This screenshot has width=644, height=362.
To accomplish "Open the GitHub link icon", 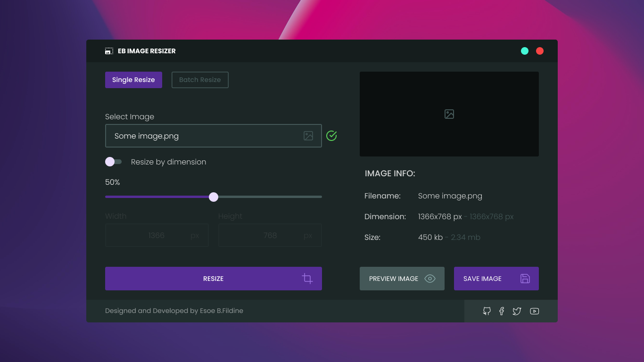I will point(487,311).
